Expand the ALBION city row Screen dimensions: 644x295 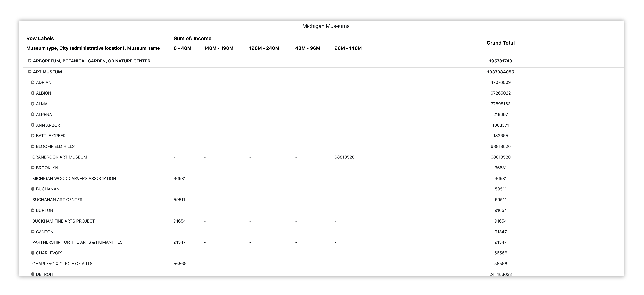[32, 93]
